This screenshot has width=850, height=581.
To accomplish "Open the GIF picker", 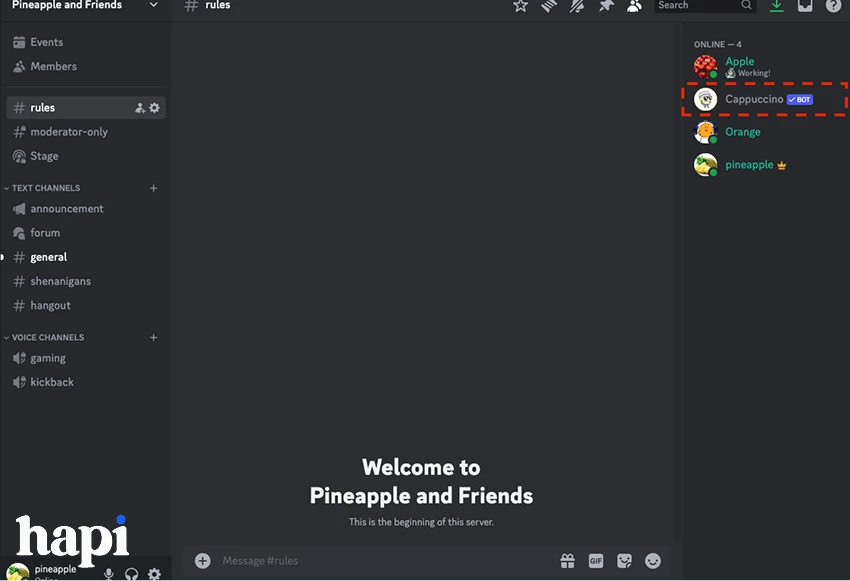I will click(x=596, y=561).
